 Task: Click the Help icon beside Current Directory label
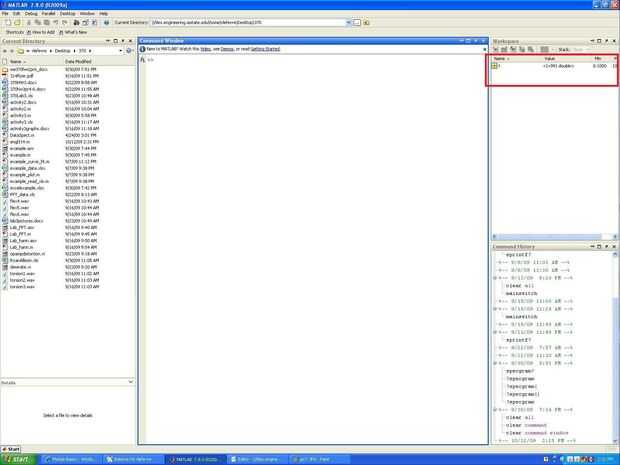coord(106,23)
